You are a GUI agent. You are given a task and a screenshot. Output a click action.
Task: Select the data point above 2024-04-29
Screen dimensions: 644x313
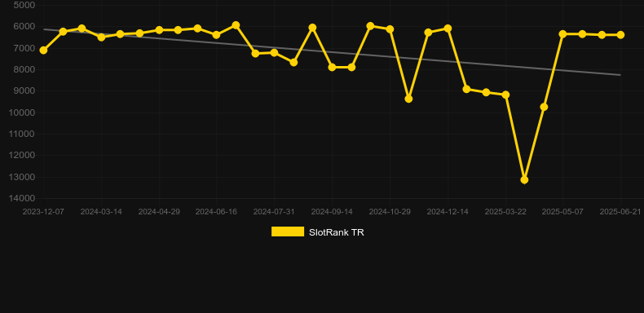click(x=159, y=30)
